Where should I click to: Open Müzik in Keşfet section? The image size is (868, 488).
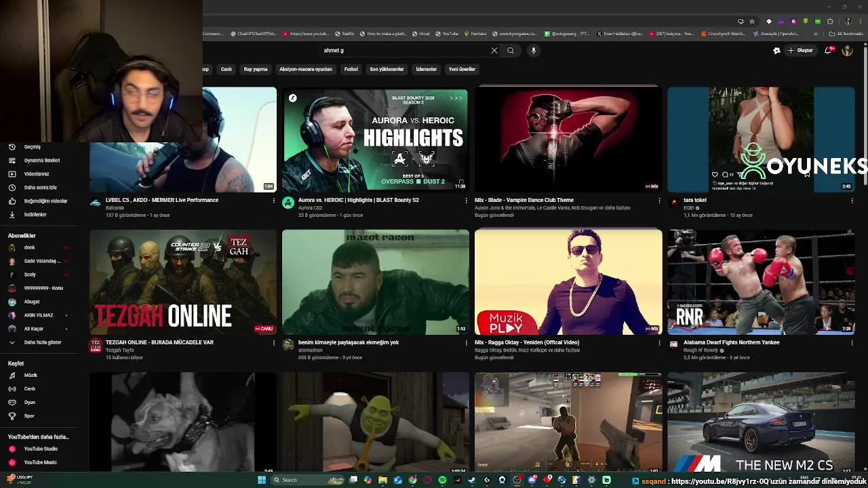click(31, 375)
